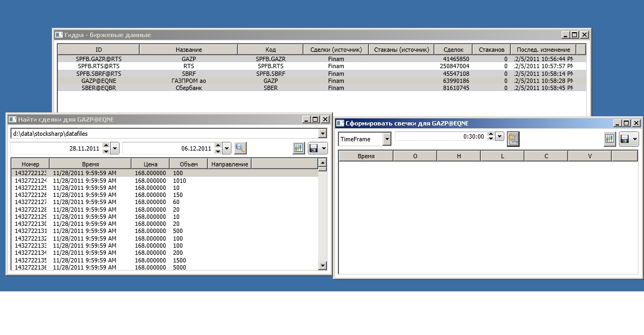644x335 pixels.
Task: Select trade row with volume 1010
Action: click(164, 181)
